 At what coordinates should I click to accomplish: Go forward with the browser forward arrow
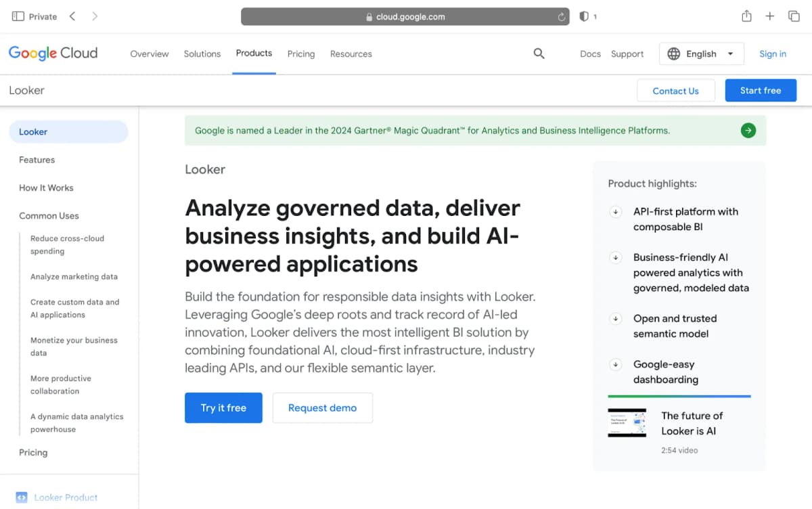point(95,16)
